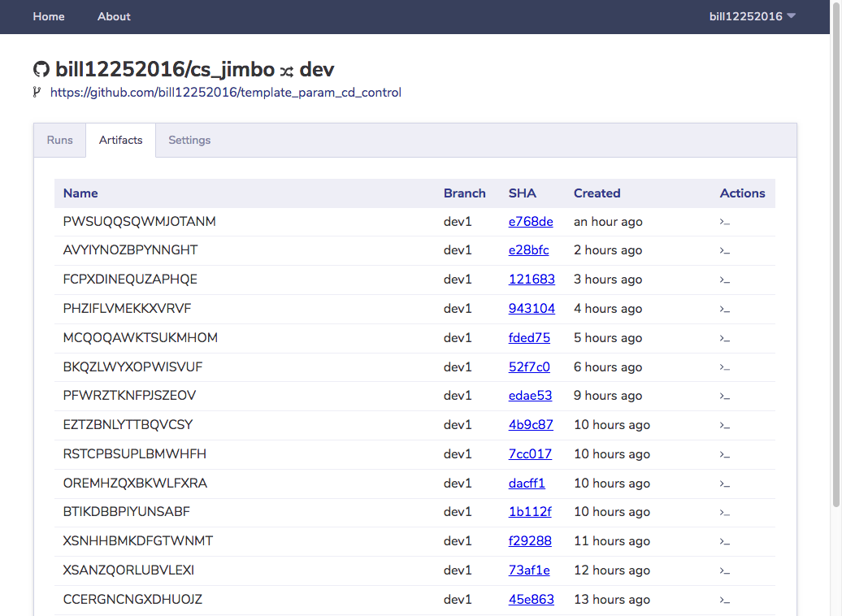Click the Name column header
Viewport: 842px width, 616px height.
coord(80,193)
